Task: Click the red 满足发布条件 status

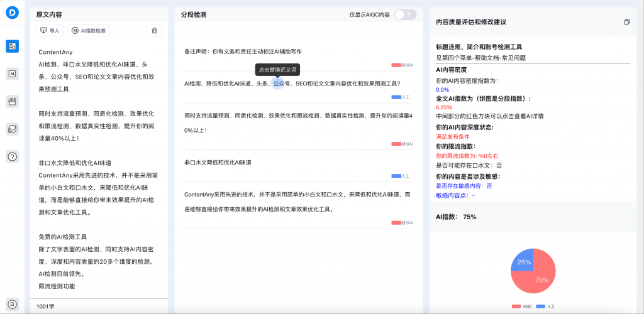Action: click(x=452, y=136)
